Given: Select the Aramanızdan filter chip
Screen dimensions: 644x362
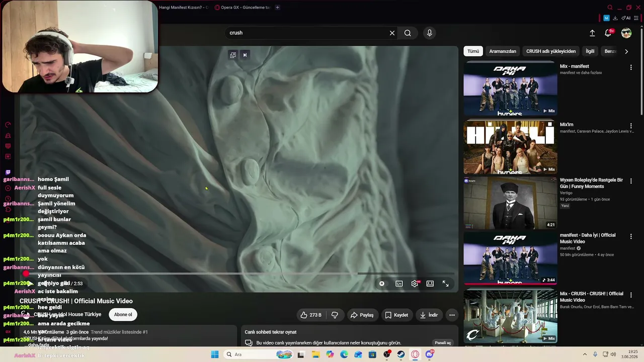Looking at the screenshot, I should [x=503, y=51].
